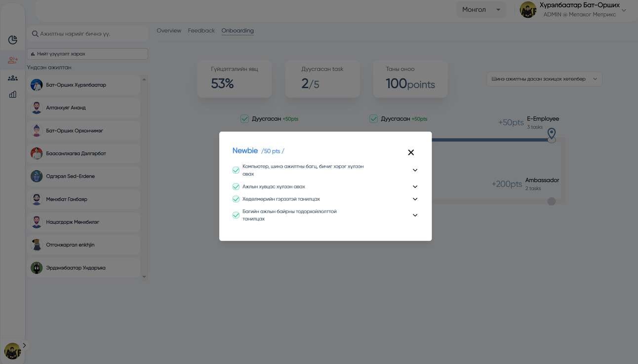Switch to the Feedback tab

click(201, 31)
